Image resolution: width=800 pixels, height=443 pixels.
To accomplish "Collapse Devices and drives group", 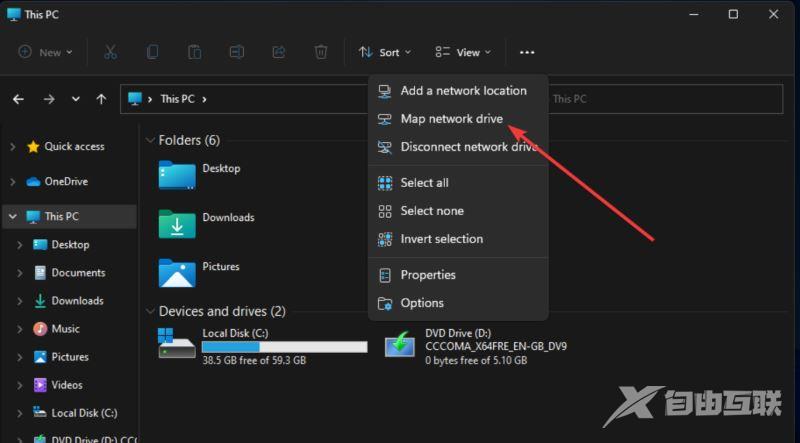I will tap(150, 311).
